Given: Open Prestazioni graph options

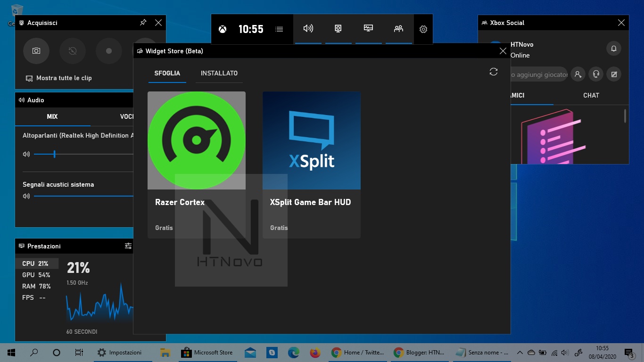Looking at the screenshot, I should click(128, 246).
